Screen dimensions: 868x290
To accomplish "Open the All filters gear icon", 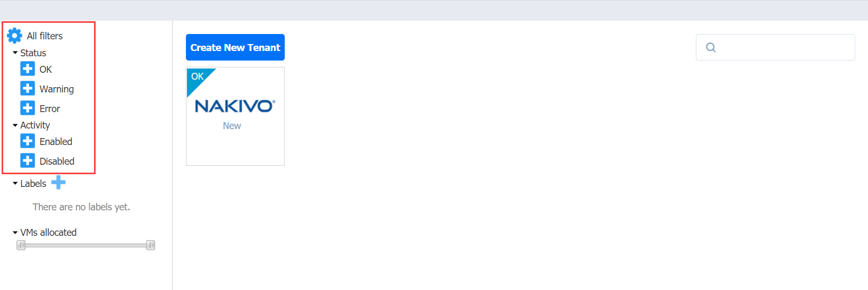I will coord(14,36).
